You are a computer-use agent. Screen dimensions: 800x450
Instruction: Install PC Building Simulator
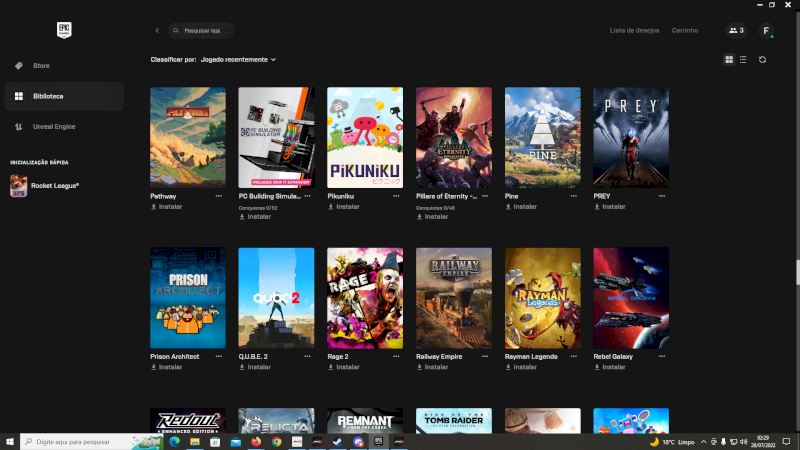tap(255, 217)
